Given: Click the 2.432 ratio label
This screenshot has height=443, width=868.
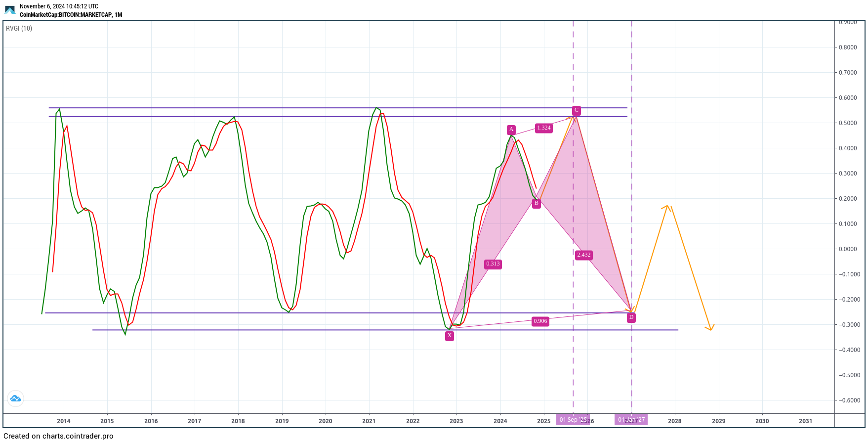Looking at the screenshot, I should tap(584, 255).
